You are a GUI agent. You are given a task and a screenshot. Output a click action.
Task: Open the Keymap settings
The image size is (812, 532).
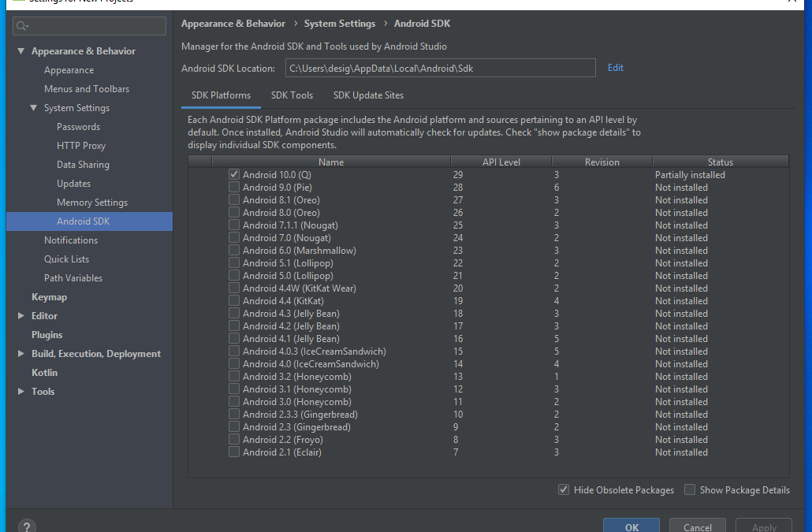point(49,297)
